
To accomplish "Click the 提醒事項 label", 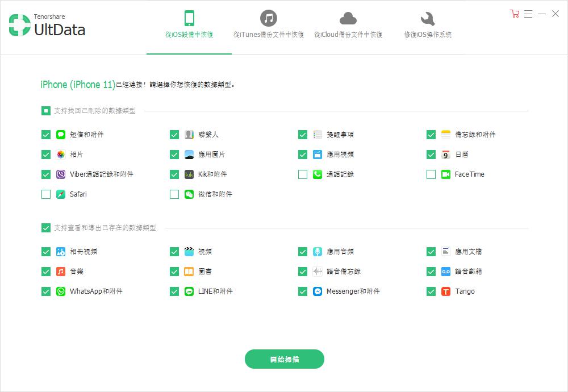I will (340, 135).
